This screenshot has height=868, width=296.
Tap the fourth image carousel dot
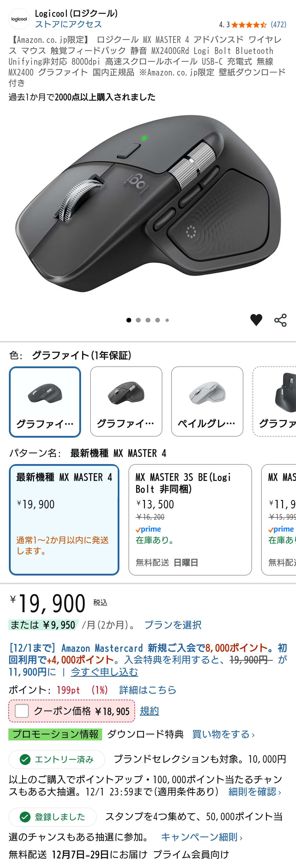pyautogui.click(x=157, y=320)
